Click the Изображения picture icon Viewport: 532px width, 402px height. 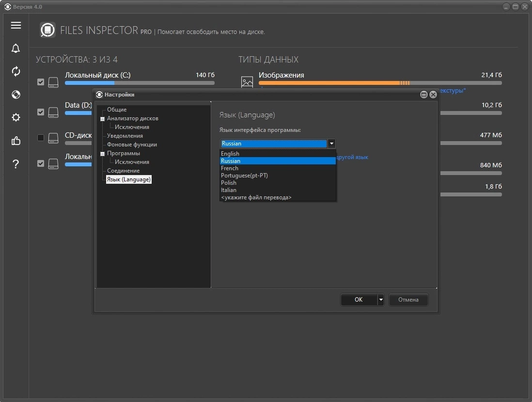tap(247, 82)
